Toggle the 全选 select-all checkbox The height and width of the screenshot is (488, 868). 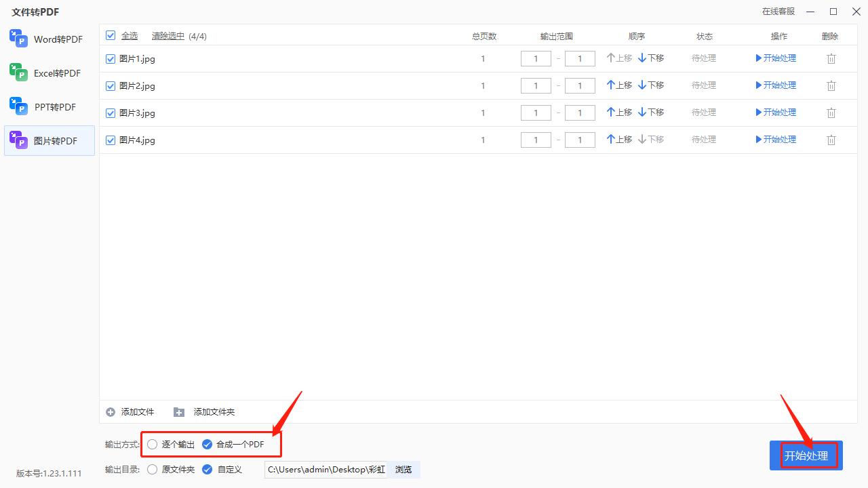tap(110, 35)
